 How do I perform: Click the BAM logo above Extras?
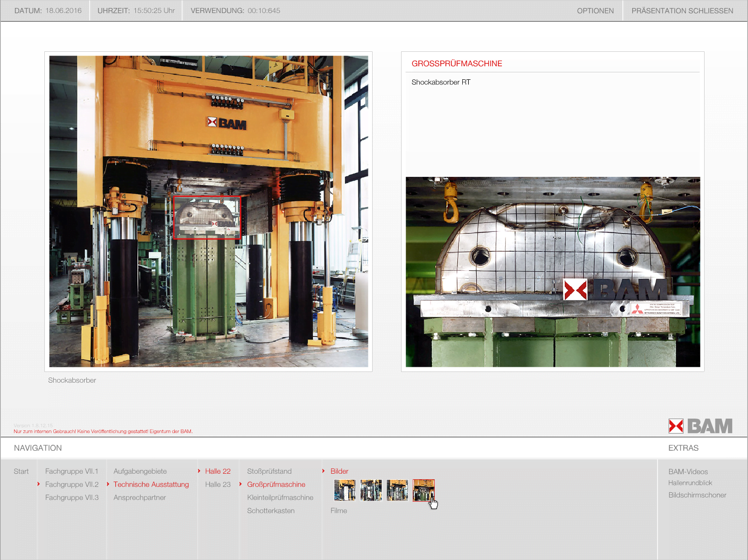(700, 426)
